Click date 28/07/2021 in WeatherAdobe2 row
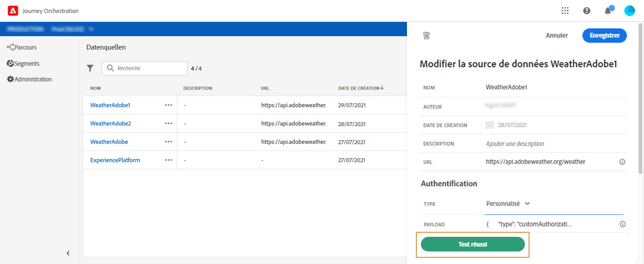Screen dimensions: 644x264 click(x=352, y=123)
